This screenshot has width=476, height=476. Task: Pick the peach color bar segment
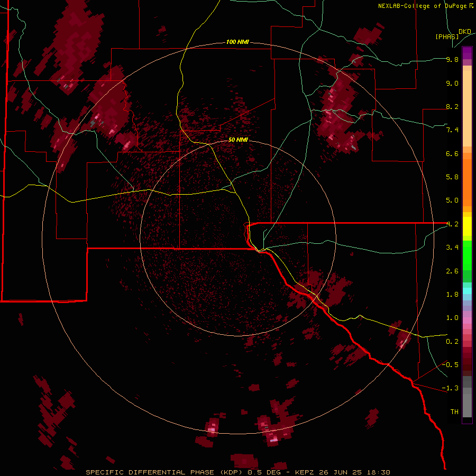(467, 108)
